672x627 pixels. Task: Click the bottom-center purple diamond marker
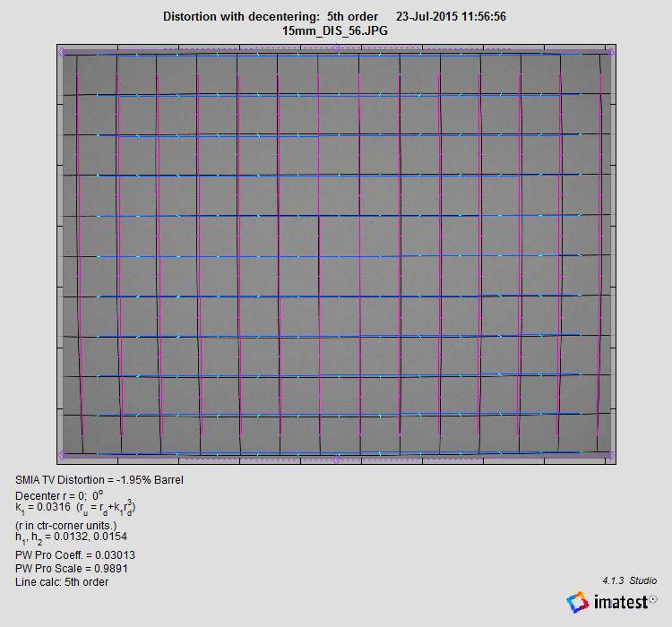coord(336,460)
